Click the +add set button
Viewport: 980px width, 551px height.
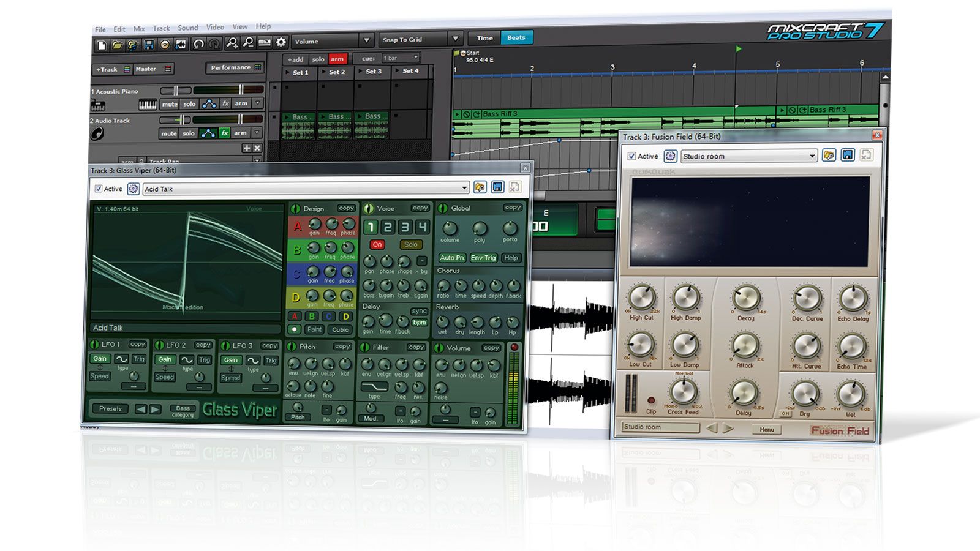pyautogui.click(x=295, y=59)
